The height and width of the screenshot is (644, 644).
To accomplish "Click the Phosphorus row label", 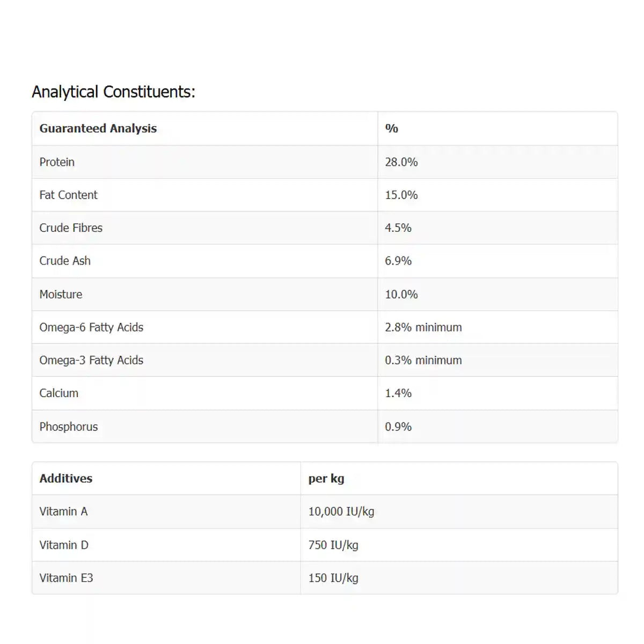I will (x=69, y=427).
